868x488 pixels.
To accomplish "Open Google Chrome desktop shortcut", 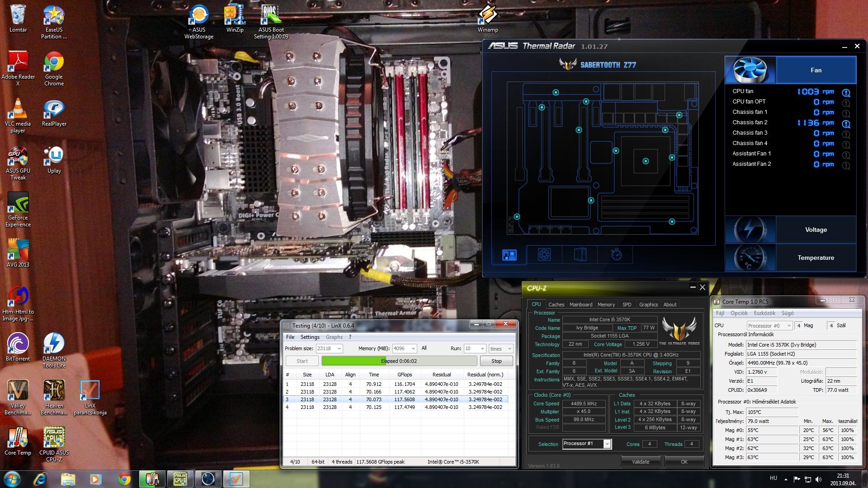I will pyautogui.click(x=54, y=69).
